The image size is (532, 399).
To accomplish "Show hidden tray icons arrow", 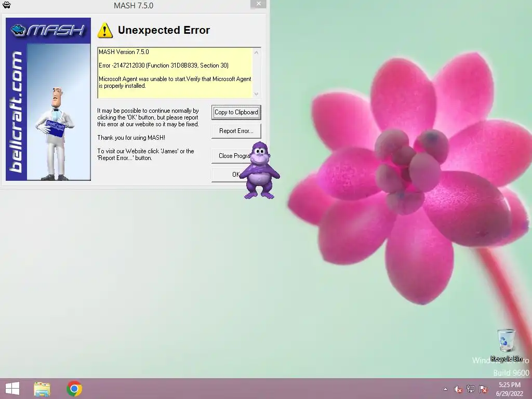I will tap(445, 389).
